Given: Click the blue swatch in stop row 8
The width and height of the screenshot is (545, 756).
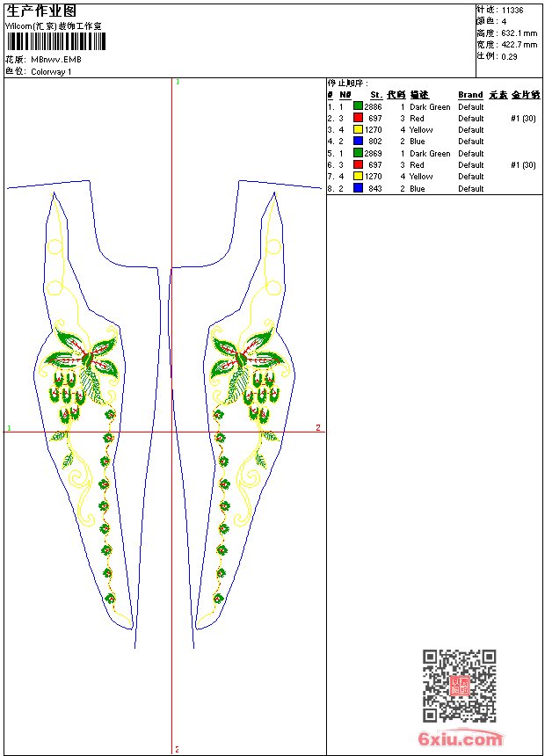Looking at the screenshot, I should pos(358,188).
